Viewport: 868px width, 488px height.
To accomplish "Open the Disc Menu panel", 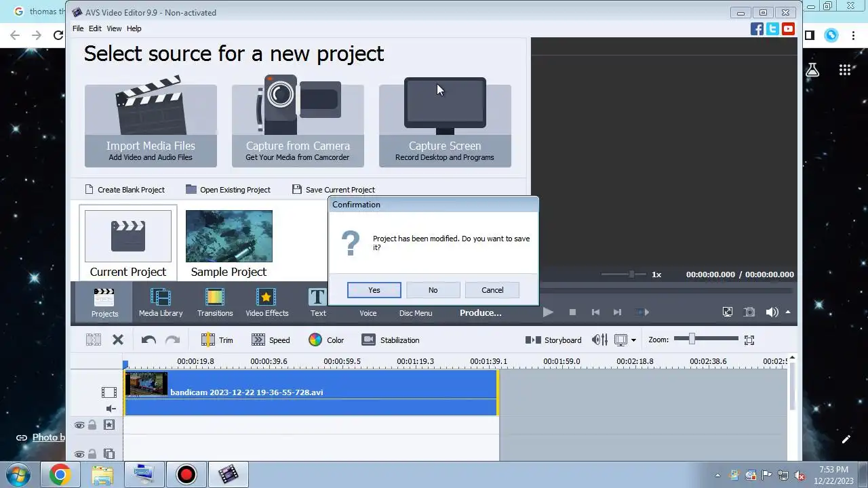I will pyautogui.click(x=416, y=312).
